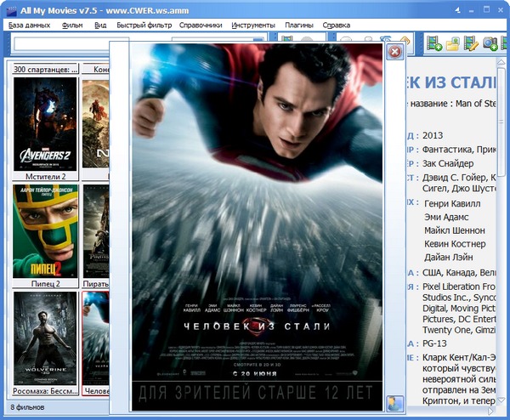This screenshot has height=420, width=510.
Task: Open the Фильм menu
Action: click(72, 26)
